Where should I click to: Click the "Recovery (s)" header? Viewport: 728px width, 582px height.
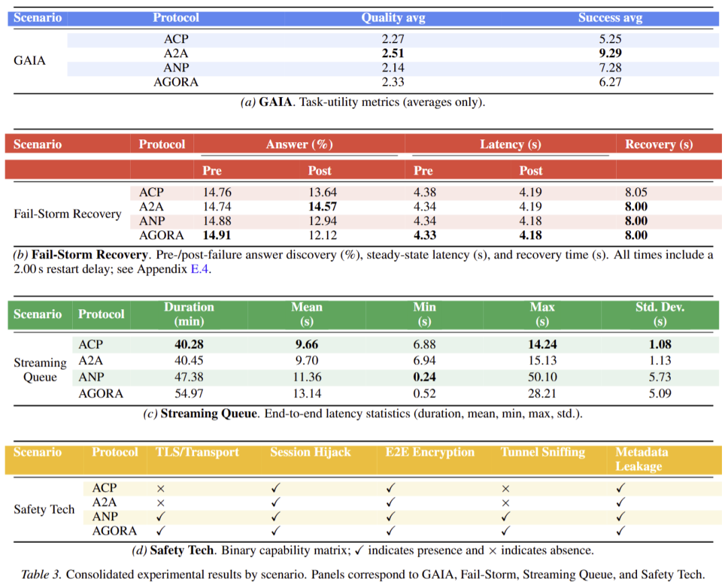pyautogui.click(x=659, y=144)
